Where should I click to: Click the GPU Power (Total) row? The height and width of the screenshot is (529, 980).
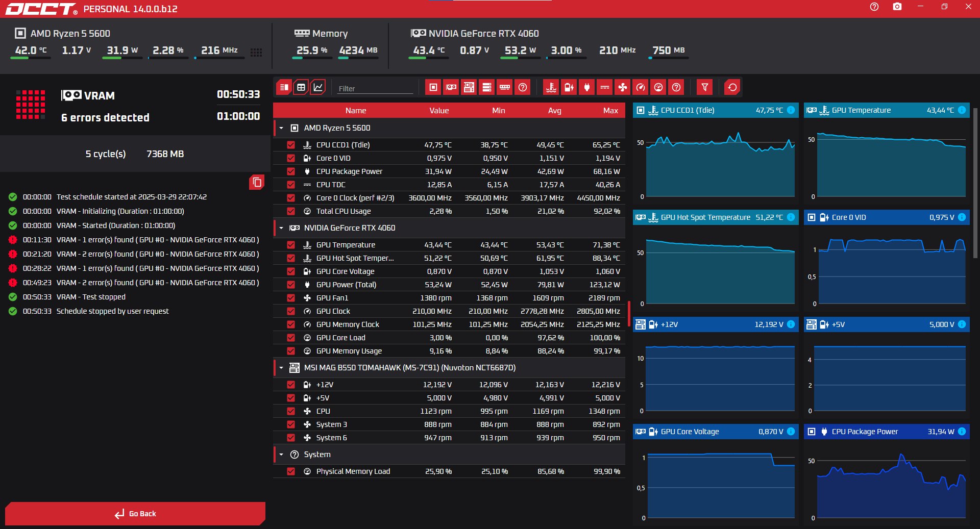pyautogui.click(x=449, y=285)
